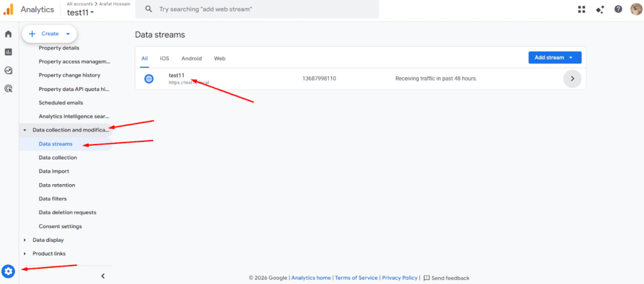Expand the Data display section
This screenshot has width=644, height=284.
[x=48, y=240]
